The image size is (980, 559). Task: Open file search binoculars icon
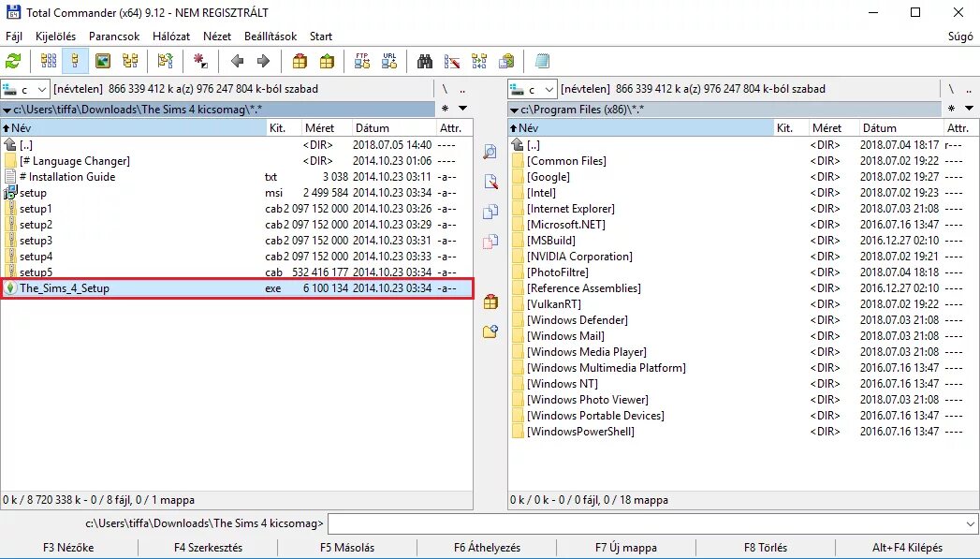point(425,61)
